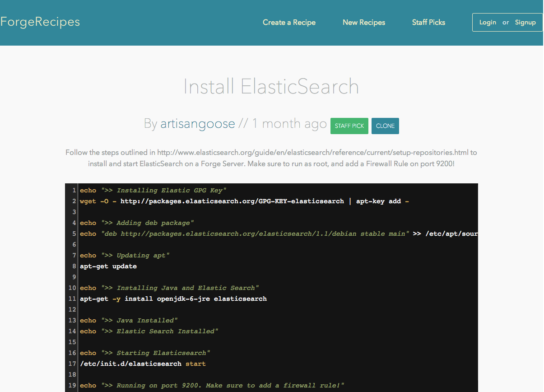
Task: Click the '/etc/init.d/elasticsearch start' line
Action: coord(143,364)
